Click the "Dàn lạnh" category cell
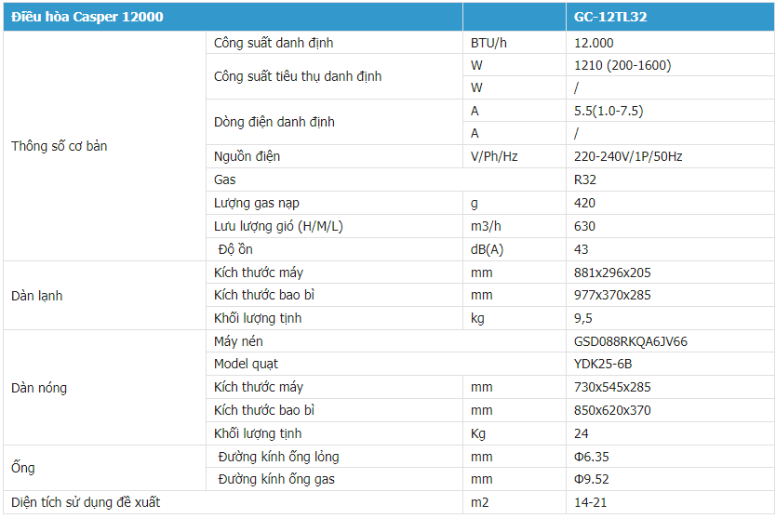The height and width of the screenshot is (532, 776). pos(37,296)
